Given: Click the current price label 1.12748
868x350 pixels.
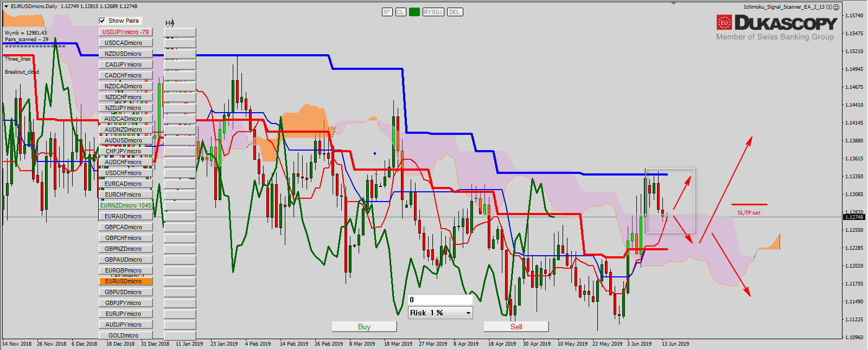Looking at the screenshot, I should [854, 217].
